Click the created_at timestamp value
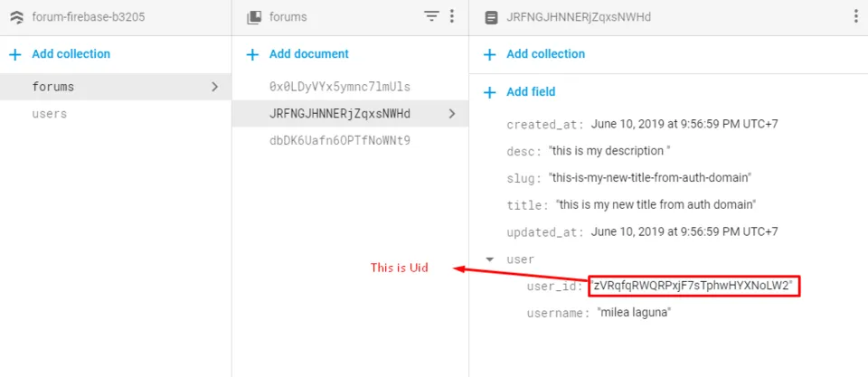This screenshot has height=377, width=868. [x=684, y=124]
